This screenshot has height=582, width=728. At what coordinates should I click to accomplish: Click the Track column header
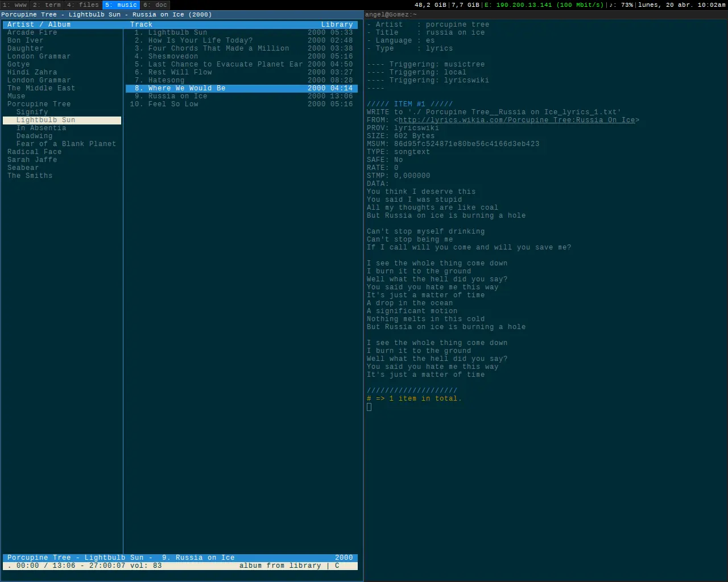(142, 24)
